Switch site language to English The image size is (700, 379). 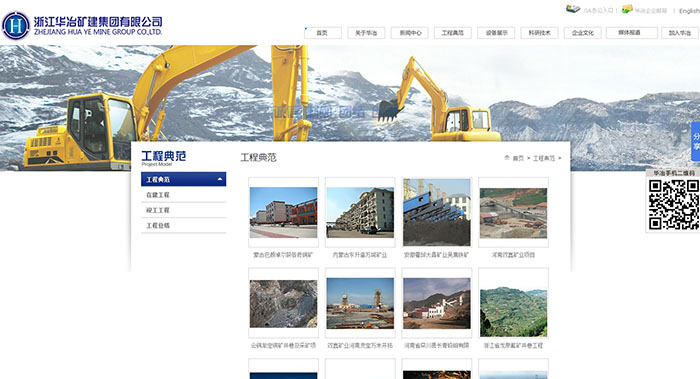click(689, 11)
